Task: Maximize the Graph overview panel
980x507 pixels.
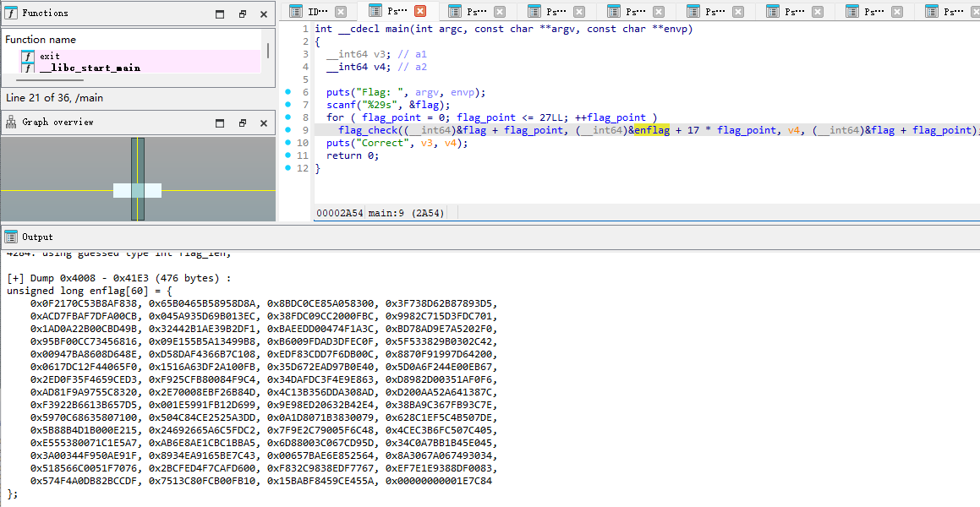Action: point(220,123)
